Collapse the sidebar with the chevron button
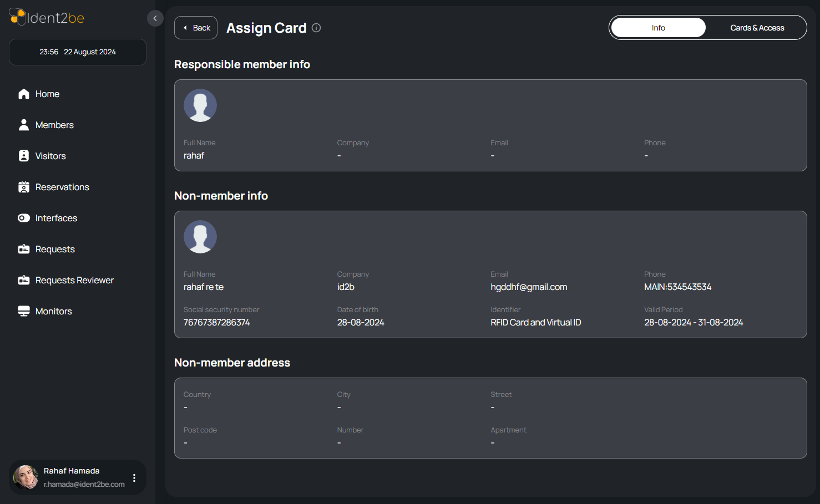The width and height of the screenshot is (820, 504). pyautogui.click(x=155, y=18)
